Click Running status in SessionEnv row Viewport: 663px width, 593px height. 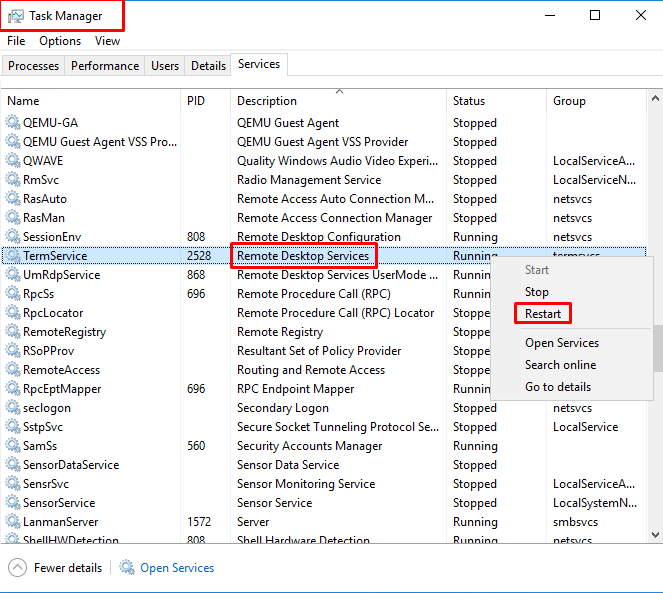475,237
